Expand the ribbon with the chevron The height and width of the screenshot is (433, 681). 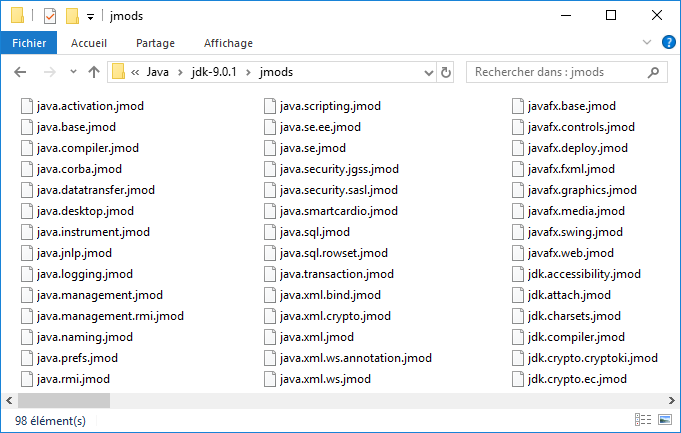pyautogui.click(x=647, y=42)
